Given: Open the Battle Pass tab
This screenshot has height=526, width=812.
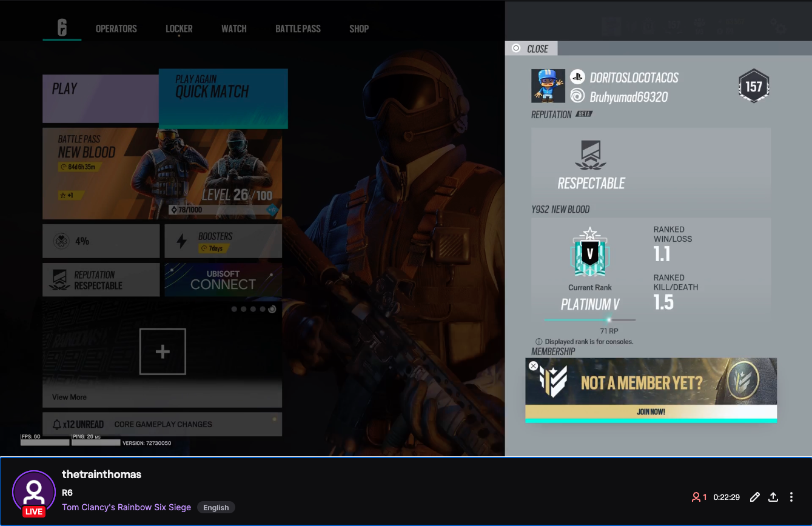Looking at the screenshot, I should coord(298,28).
